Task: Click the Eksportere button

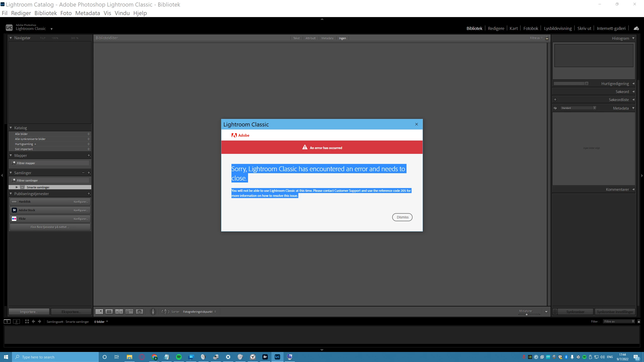Action: click(71, 312)
